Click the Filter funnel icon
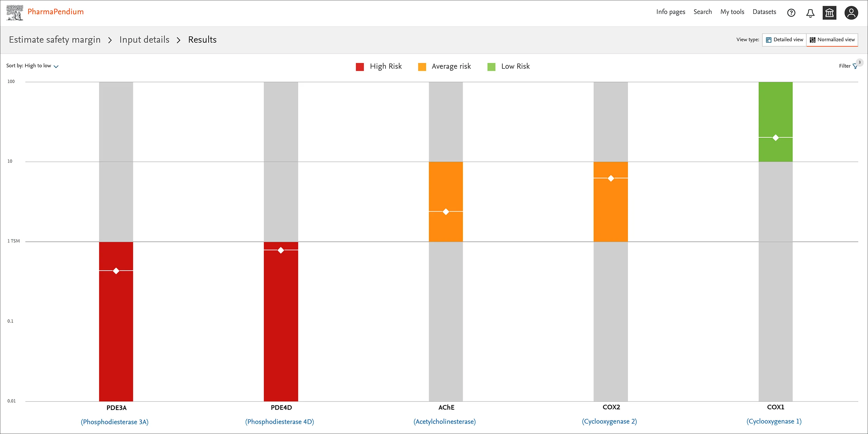Screen dimensions: 868x434 (855, 66)
